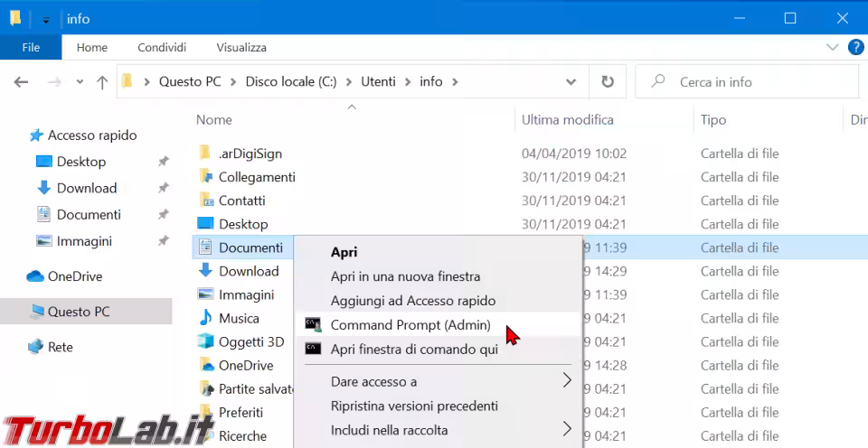Open the File ribbon tab
The image size is (868, 448).
click(x=31, y=48)
